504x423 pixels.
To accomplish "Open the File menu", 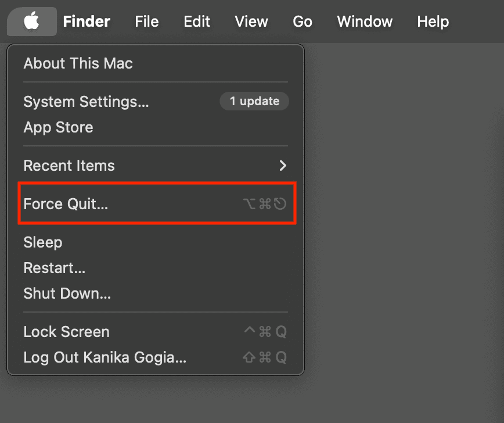I will click(x=146, y=21).
